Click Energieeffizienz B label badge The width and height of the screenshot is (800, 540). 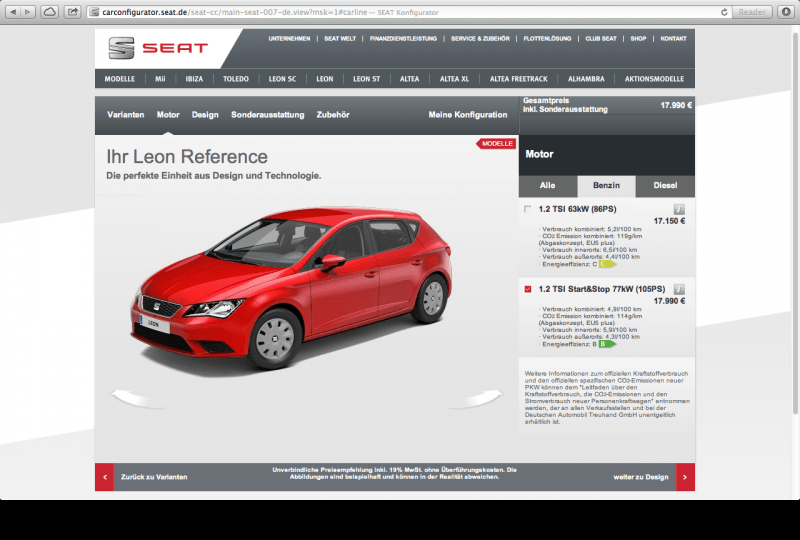[607, 344]
